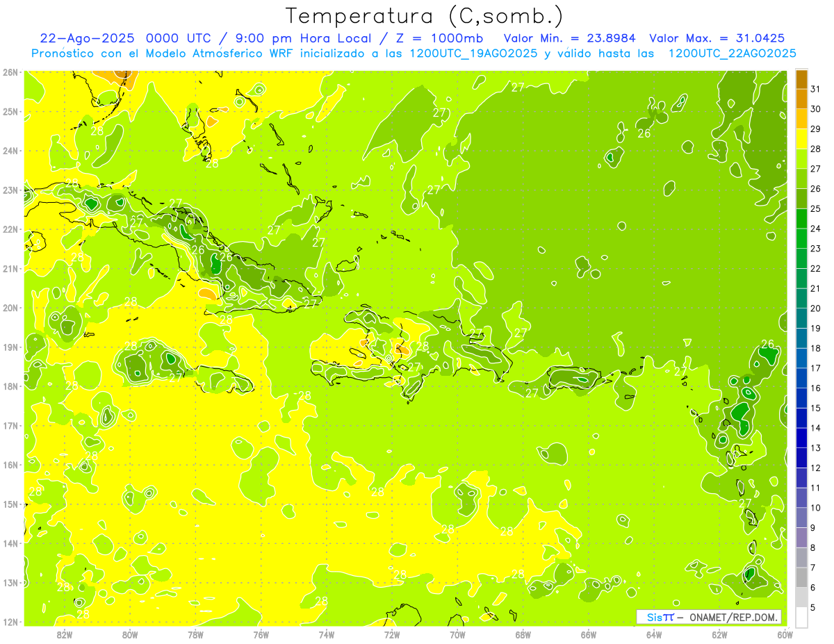This screenshot has width=834, height=644.
Task: Click the "18N" latitude label
Action: [10, 386]
